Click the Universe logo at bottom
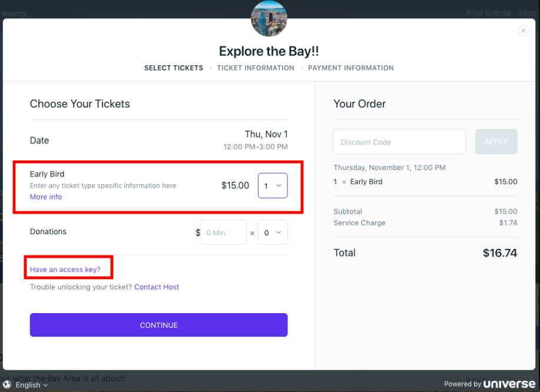540x392 pixels. tap(509, 384)
